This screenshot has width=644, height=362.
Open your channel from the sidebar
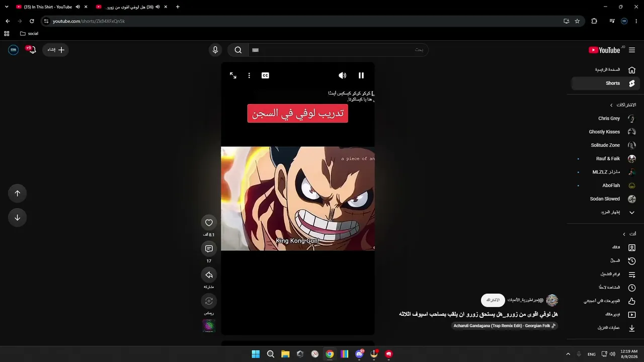(606, 247)
